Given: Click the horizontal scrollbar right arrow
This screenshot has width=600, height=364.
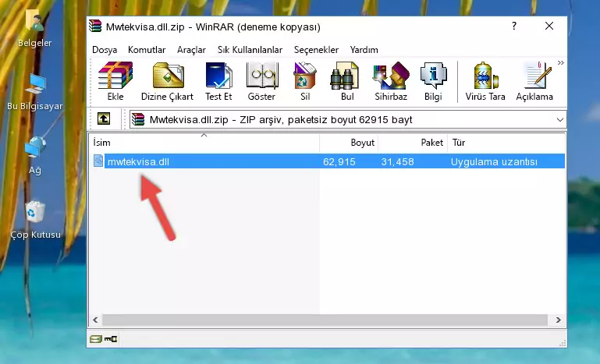Looking at the screenshot, I should [x=559, y=320].
